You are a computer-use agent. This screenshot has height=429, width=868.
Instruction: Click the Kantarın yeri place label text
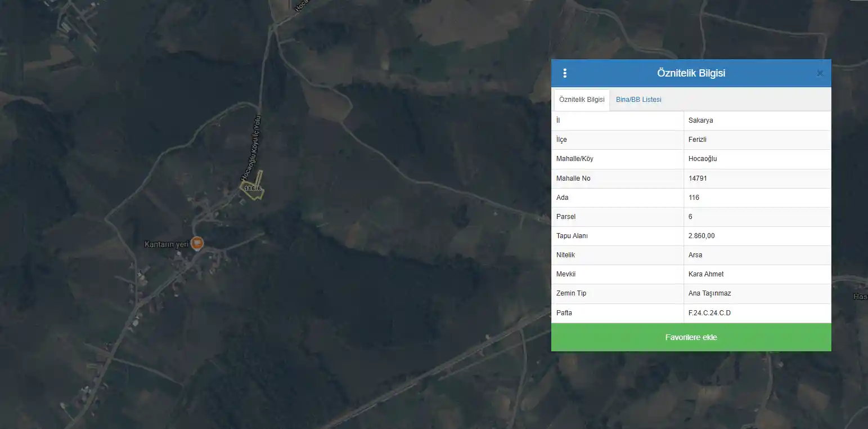pyautogui.click(x=166, y=244)
